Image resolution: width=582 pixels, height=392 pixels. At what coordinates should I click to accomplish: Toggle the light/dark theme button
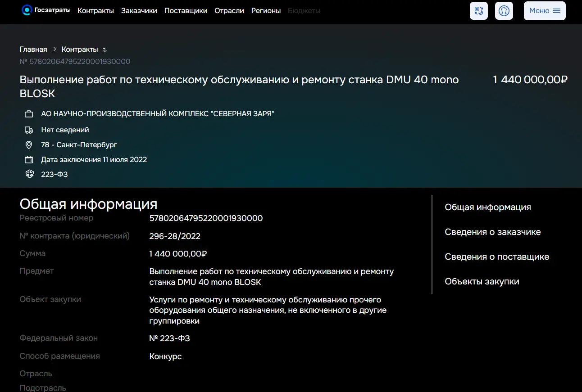point(479,11)
